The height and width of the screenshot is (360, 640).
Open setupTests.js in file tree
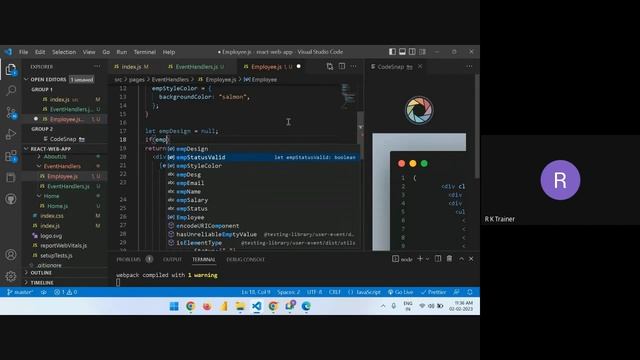pyautogui.click(x=56, y=256)
